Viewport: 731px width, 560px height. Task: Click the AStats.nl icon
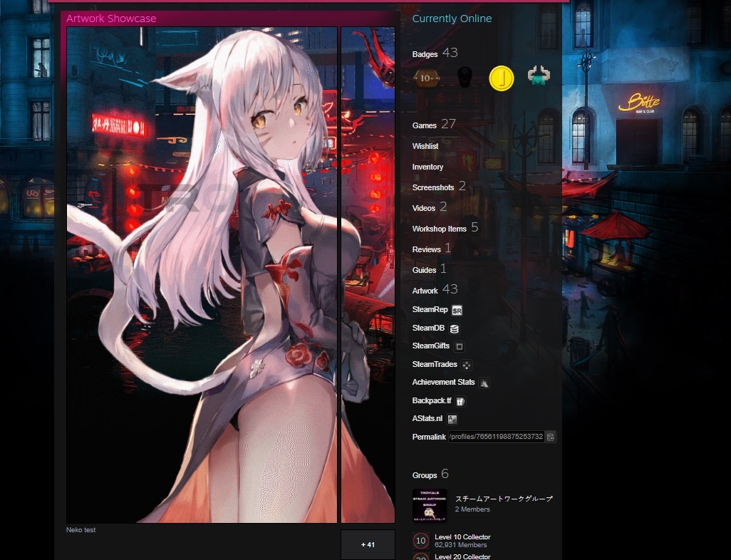452,419
